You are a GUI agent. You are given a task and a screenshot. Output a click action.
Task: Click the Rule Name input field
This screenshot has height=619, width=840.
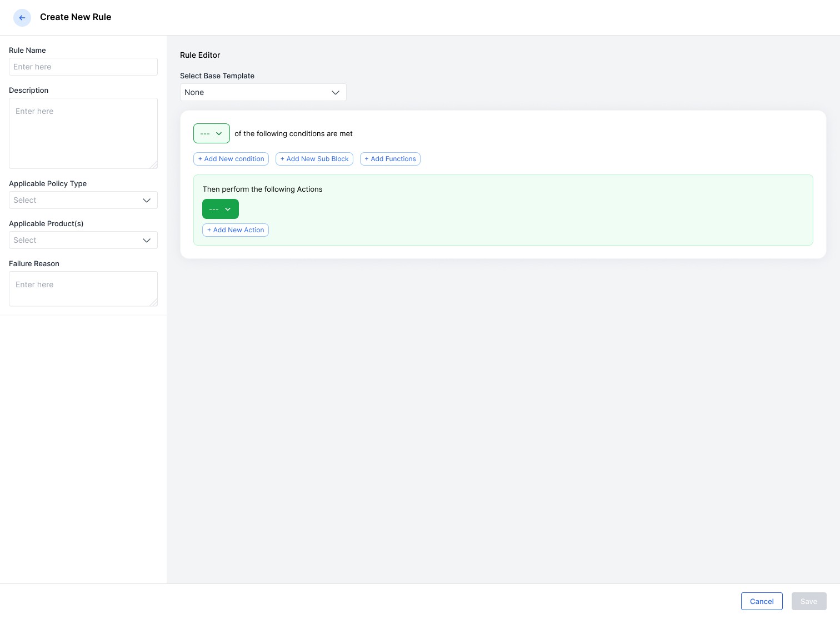pyautogui.click(x=83, y=67)
